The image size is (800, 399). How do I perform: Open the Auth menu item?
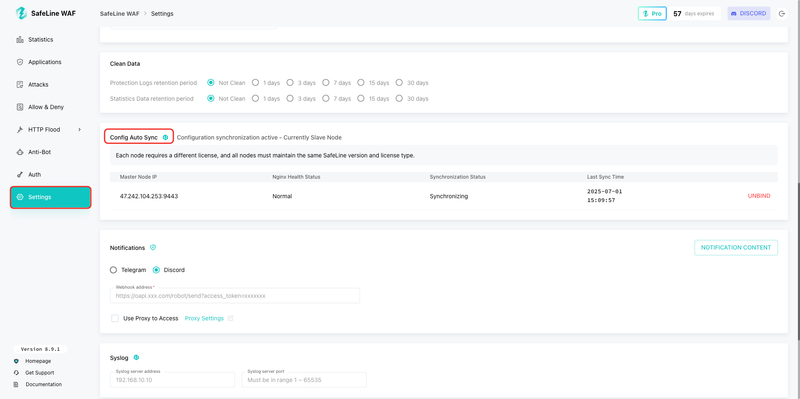pos(51,174)
